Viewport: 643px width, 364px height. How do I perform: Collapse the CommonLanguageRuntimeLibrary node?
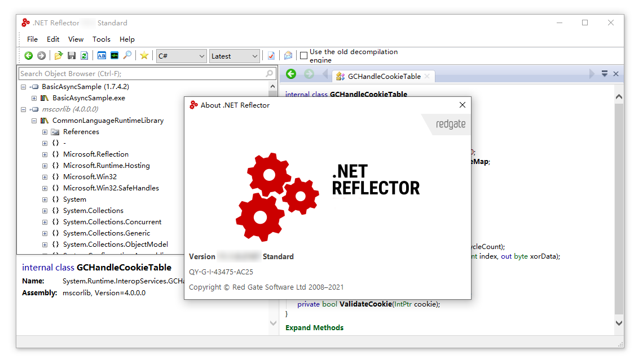[34, 121]
